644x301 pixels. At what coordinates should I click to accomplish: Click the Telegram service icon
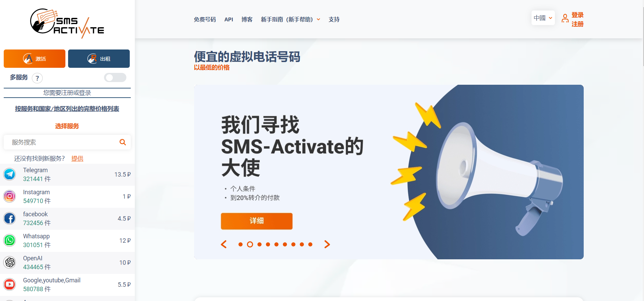click(9, 175)
